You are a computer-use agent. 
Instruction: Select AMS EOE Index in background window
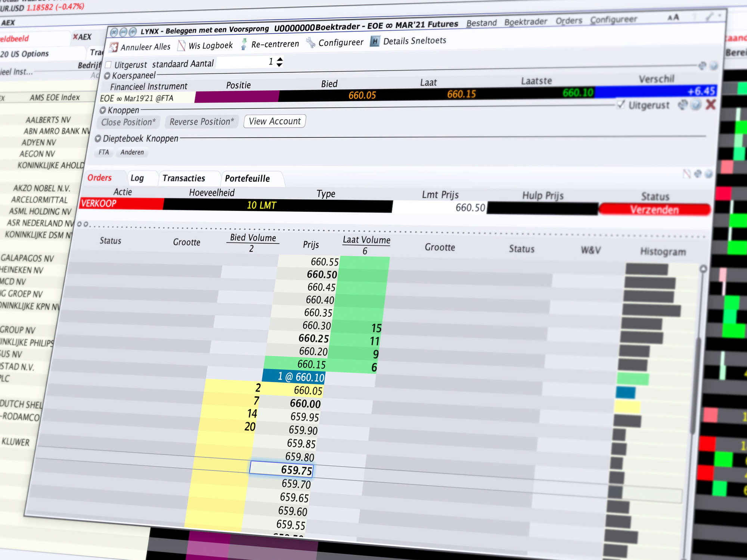(x=55, y=97)
